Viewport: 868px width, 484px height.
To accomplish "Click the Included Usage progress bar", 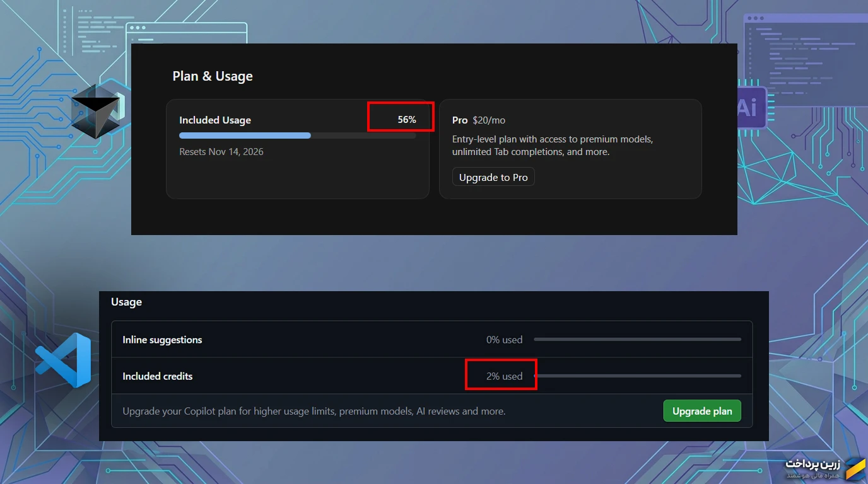I will point(298,135).
